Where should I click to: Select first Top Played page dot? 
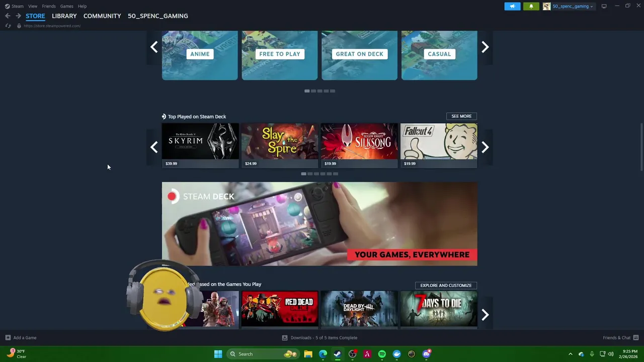tap(303, 174)
